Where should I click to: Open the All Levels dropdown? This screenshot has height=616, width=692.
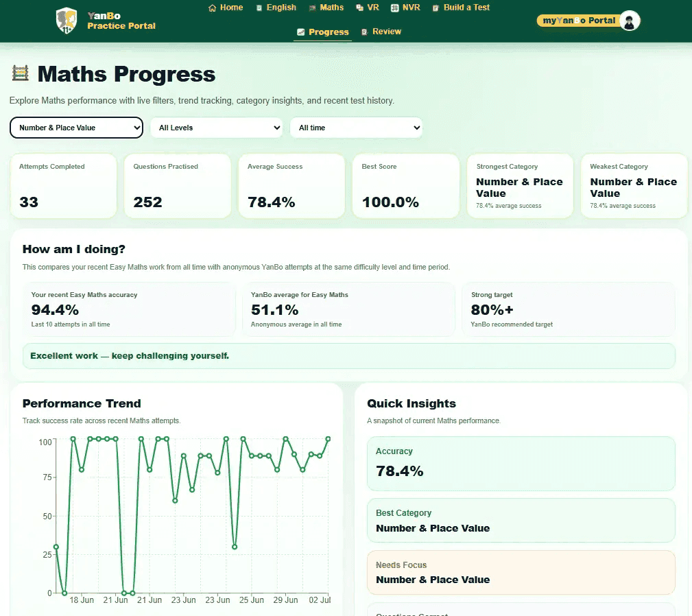tap(216, 128)
